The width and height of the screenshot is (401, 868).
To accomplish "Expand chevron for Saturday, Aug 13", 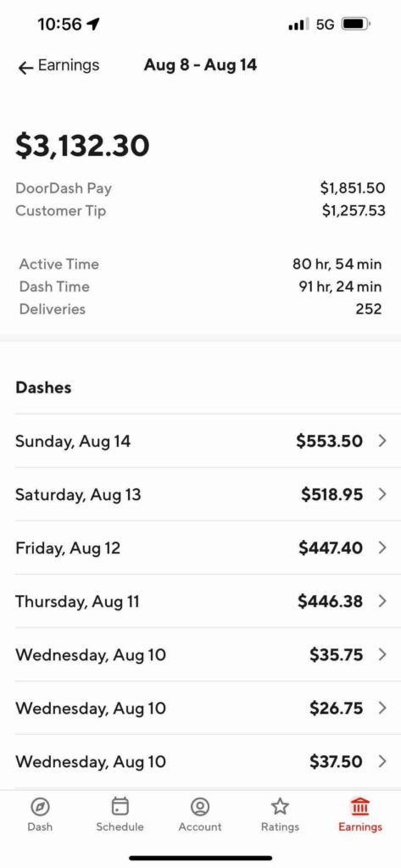I will tap(382, 494).
